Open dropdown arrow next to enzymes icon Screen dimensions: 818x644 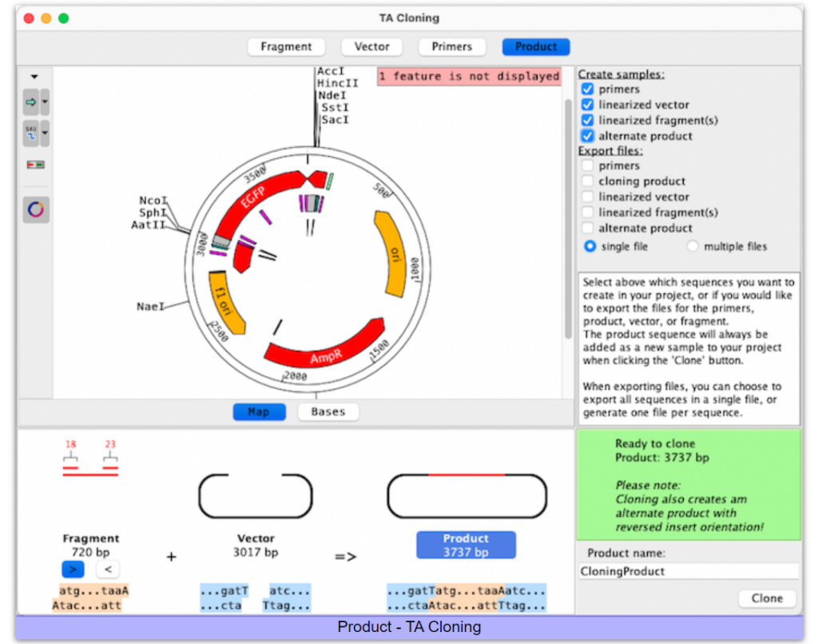[46, 133]
